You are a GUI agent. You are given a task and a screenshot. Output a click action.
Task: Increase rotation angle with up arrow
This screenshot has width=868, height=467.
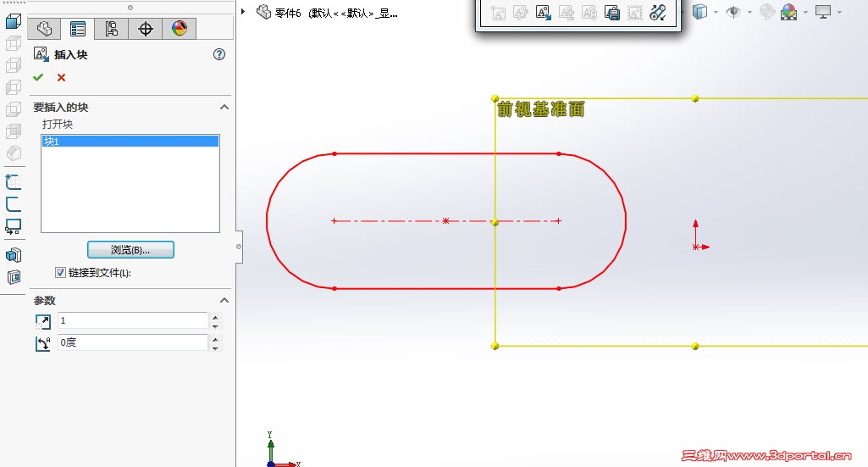point(215,338)
